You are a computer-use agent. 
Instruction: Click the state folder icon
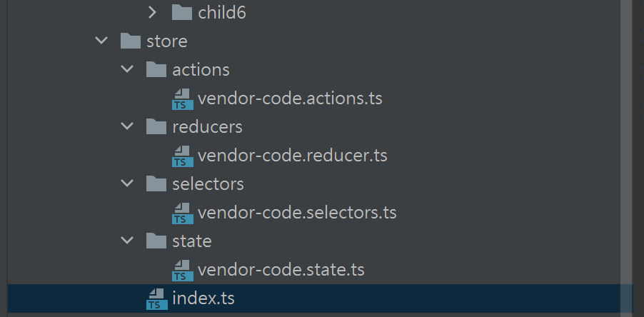tap(156, 241)
